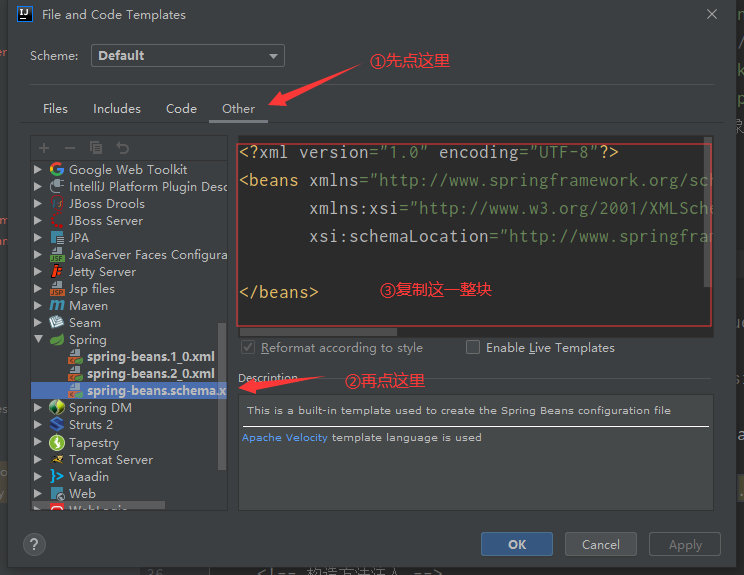Viewport: 744px width, 575px height.
Task: Select the Other tab
Action: (x=238, y=109)
